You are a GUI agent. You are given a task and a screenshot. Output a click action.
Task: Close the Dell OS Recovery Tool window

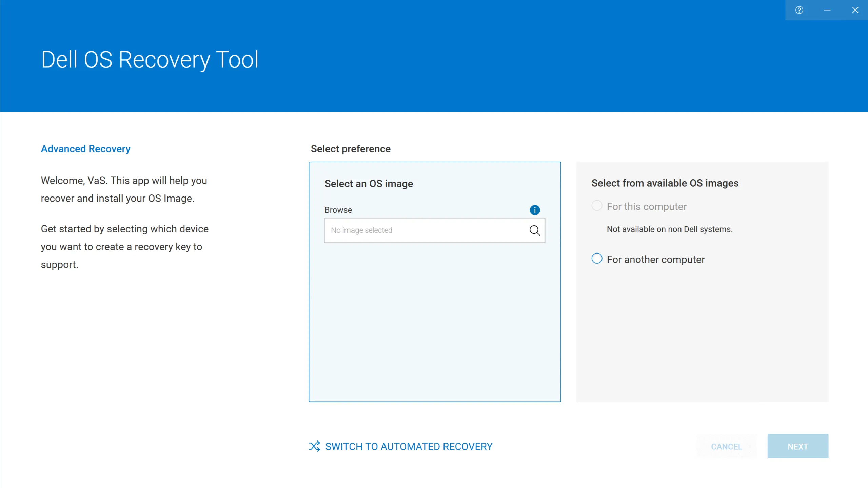[x=855, y=10]
